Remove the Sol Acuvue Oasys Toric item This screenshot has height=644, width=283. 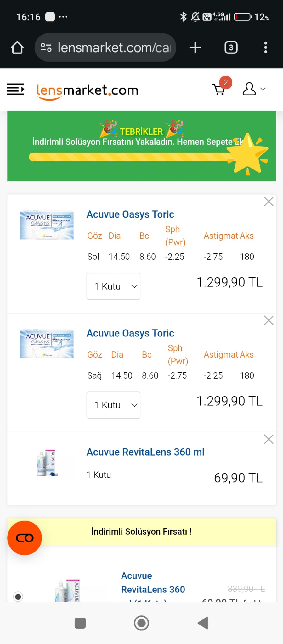[x=269, y=202]
